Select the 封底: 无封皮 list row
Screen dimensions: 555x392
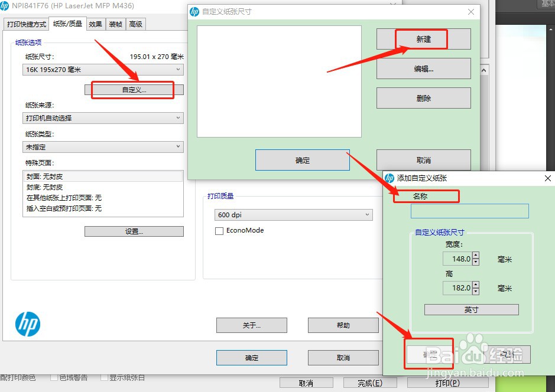tap(103, 187)
